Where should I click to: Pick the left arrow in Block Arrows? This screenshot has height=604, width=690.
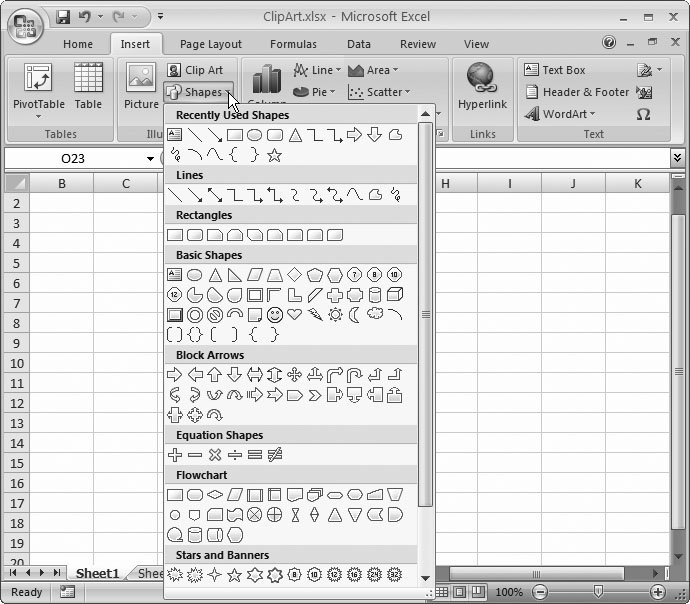click(x=195, y=375)
